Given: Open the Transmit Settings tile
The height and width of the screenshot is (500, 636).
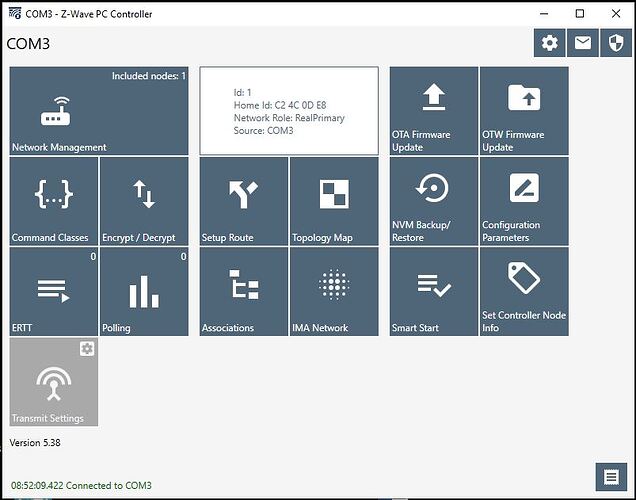Looking at the screenshot, I should pyautogui.click(x=54, y=382).
